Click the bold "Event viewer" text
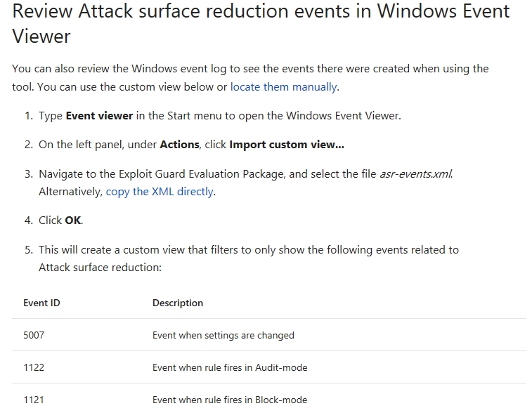 99,116
